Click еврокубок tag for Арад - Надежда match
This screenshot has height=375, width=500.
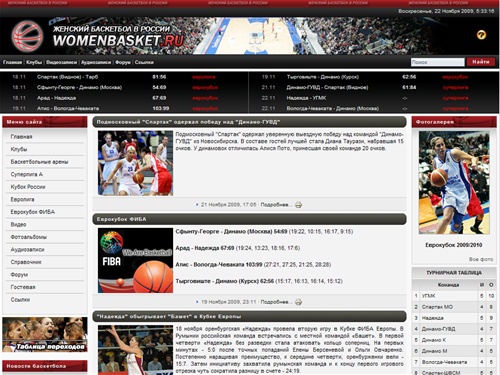[205, 98]
